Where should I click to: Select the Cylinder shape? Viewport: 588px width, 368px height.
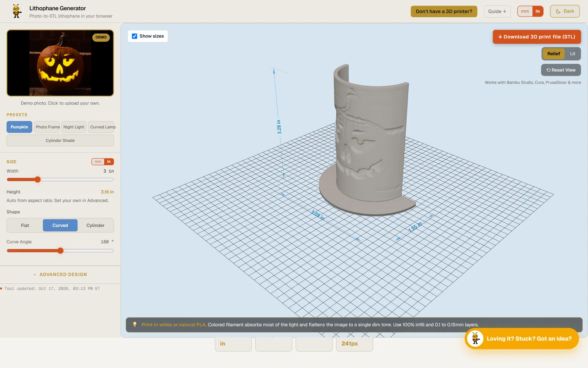(96, 225)
